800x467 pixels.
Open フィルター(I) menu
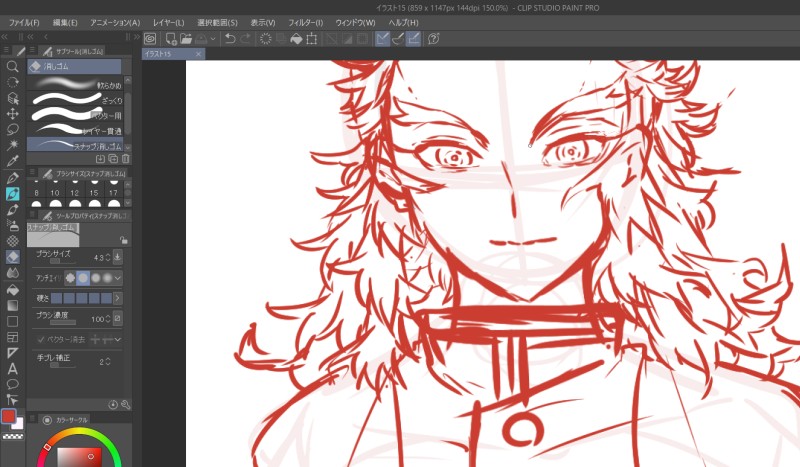pyautogui.click(x=306, y=22)
